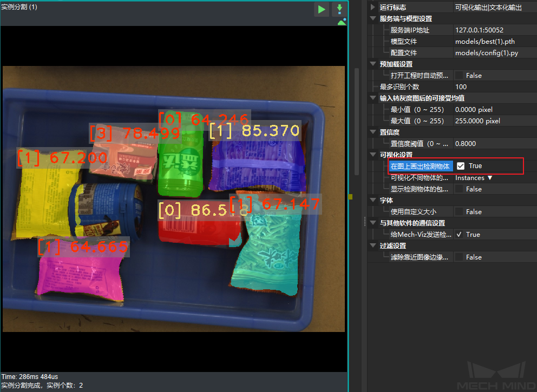Viewport: 537px width, 392px height.
Task: Select the 配置文件 property label
Action: (404, 52)
